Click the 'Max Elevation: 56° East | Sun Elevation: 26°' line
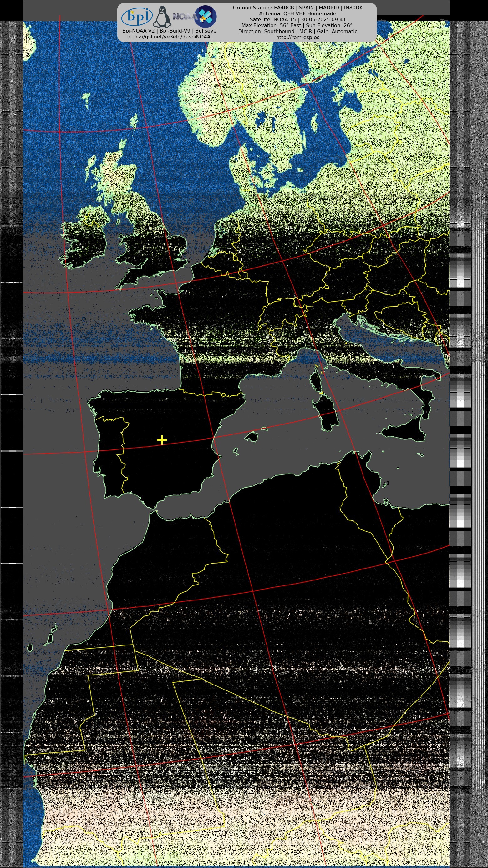 pos(297,25)
